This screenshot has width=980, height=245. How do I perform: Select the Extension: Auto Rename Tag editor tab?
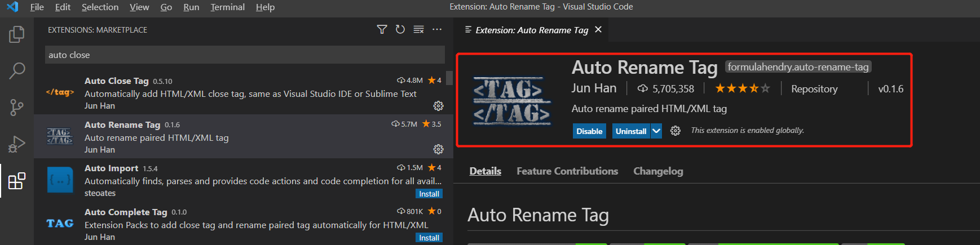pos(532,30)
